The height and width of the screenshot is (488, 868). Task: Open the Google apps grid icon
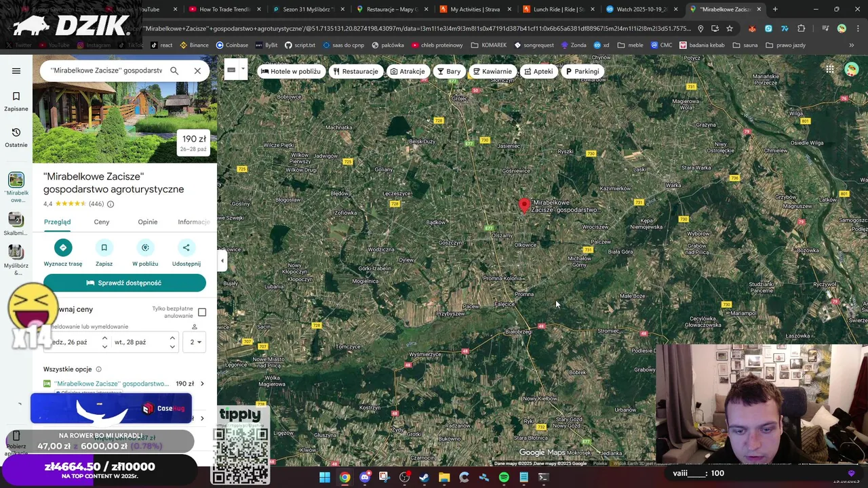pyautogui.click(x=830, y=69)
